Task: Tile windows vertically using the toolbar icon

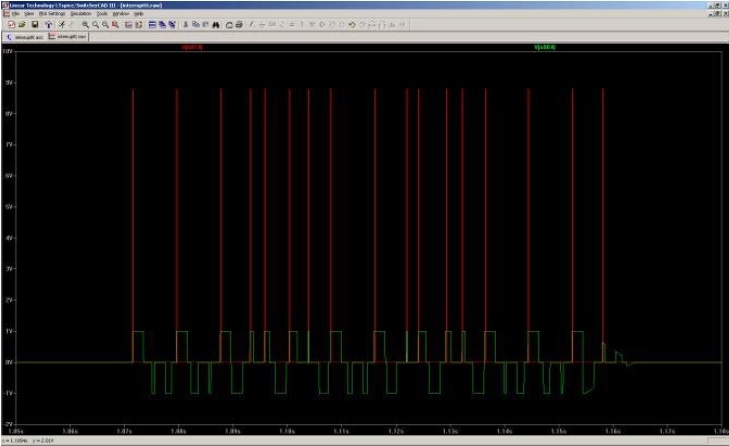Action: point(162,25)
